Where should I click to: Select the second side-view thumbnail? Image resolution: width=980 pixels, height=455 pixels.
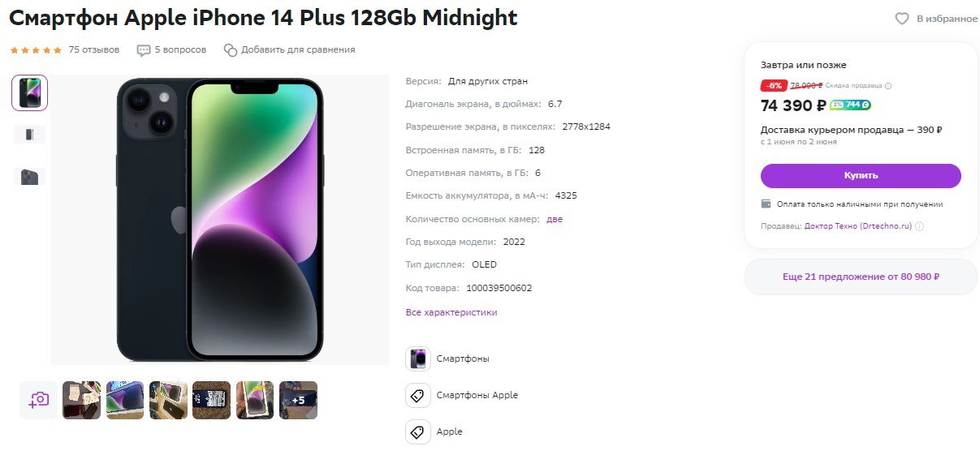point(30,135)
